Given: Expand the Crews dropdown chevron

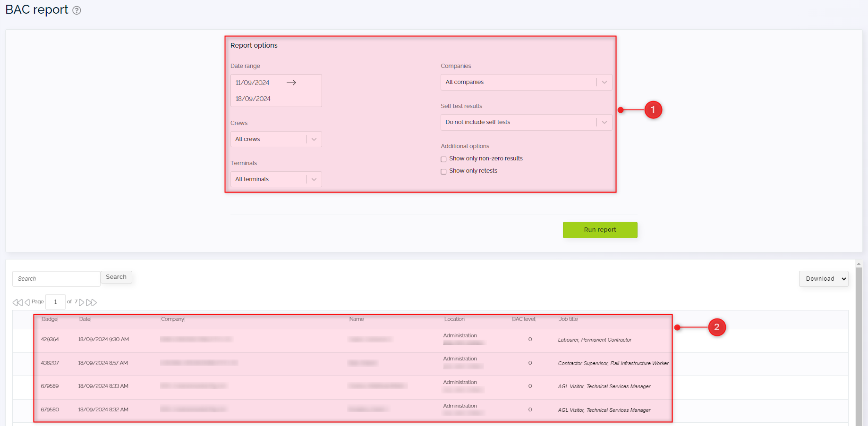Looking at the screenshot, I should coord(314,139).
